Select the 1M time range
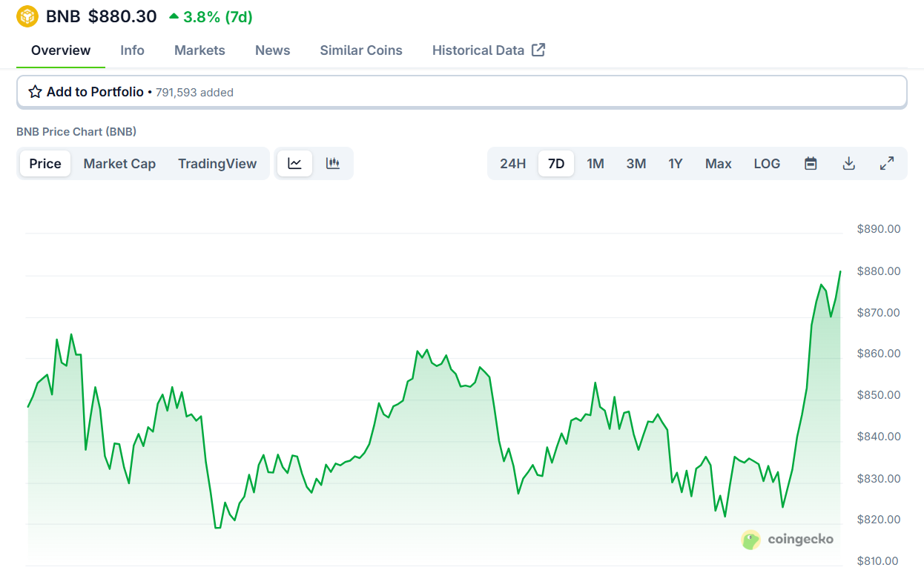This screenshot has height=570, width=924. 595,164
